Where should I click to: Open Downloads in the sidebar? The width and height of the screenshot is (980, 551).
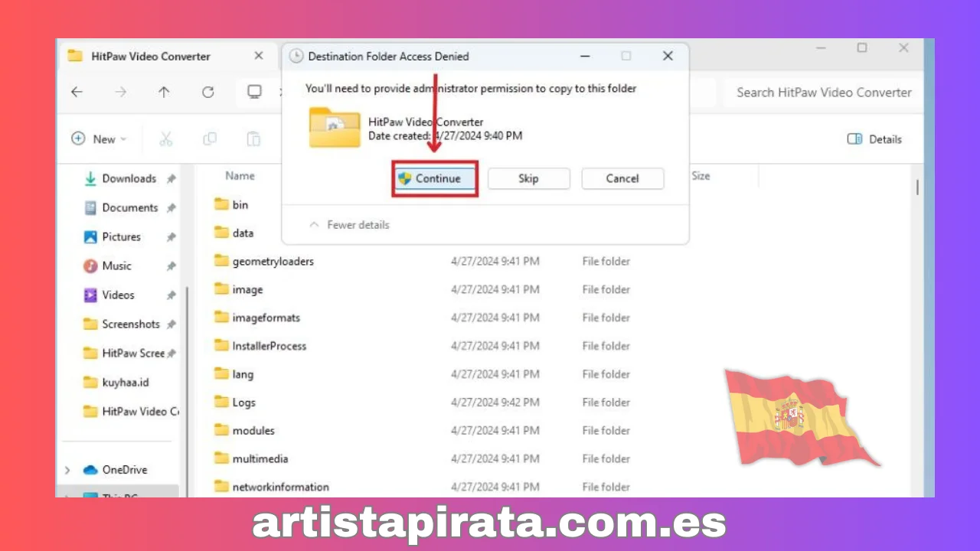[129, 178]
